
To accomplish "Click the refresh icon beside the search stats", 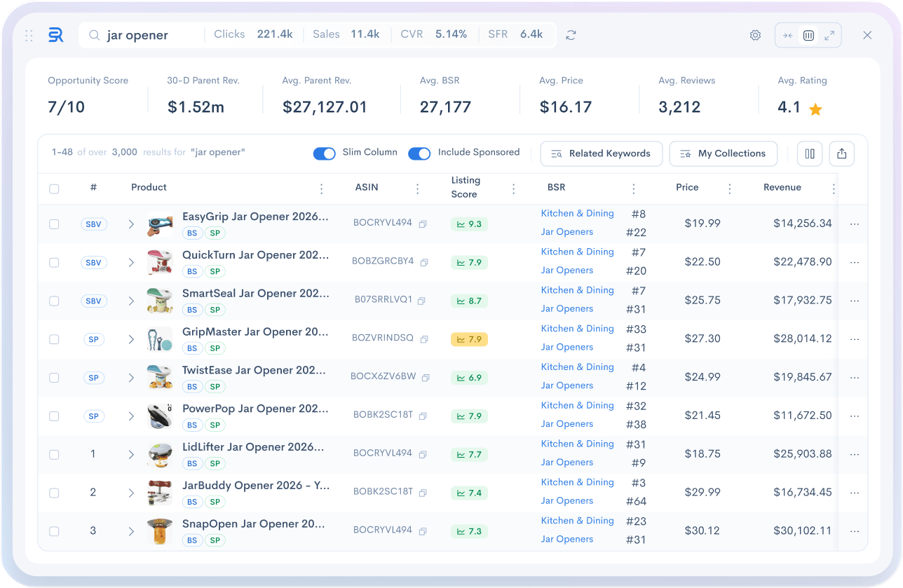I will [571, 35].
